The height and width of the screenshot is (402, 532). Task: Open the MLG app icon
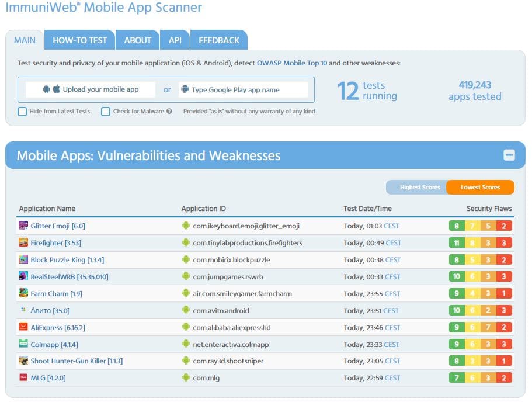click(x=23, y=377)
